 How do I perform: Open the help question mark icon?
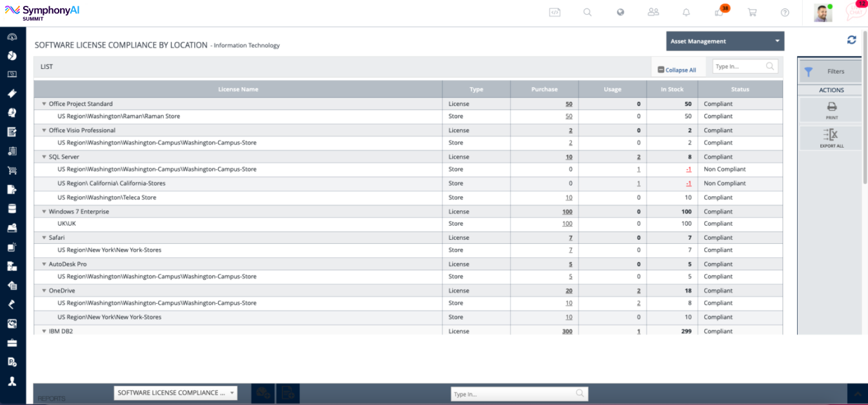point(785,12)
